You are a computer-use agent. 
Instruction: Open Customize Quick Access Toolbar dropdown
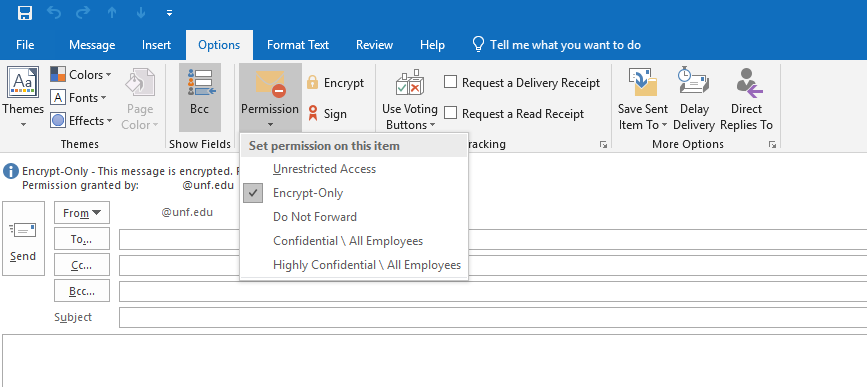pos(169,13)
